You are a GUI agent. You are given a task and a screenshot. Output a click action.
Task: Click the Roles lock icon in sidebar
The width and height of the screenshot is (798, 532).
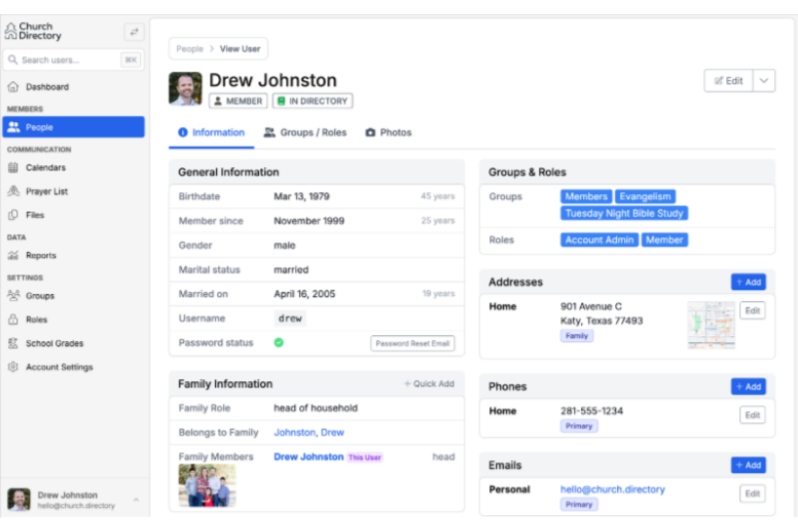tap(13, 320)
